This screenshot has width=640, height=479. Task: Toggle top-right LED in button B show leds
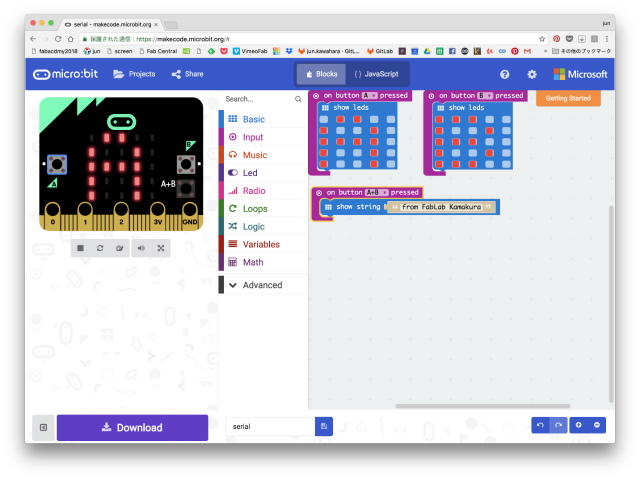507,119
